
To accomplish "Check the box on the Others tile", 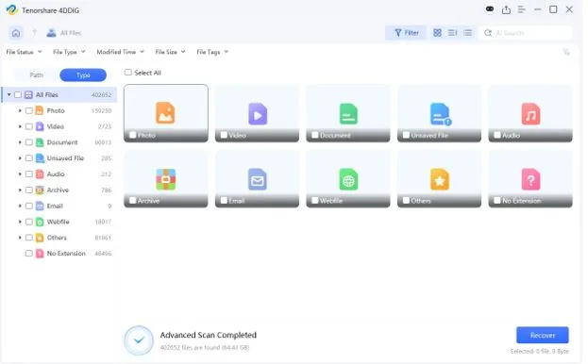I will point(406,200).
